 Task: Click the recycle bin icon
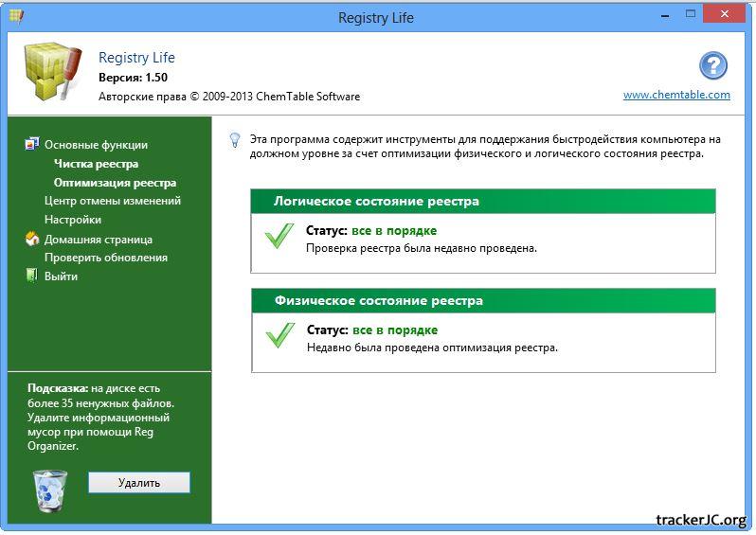pos(49,490)
